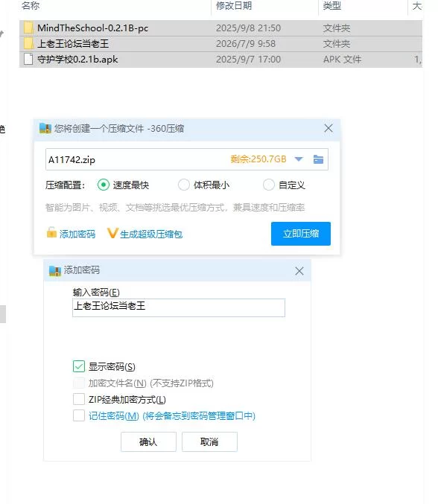Choose the 体积最小 compression option
The width and height of the screenshot is (438, 504).
(x=184, y=185)
